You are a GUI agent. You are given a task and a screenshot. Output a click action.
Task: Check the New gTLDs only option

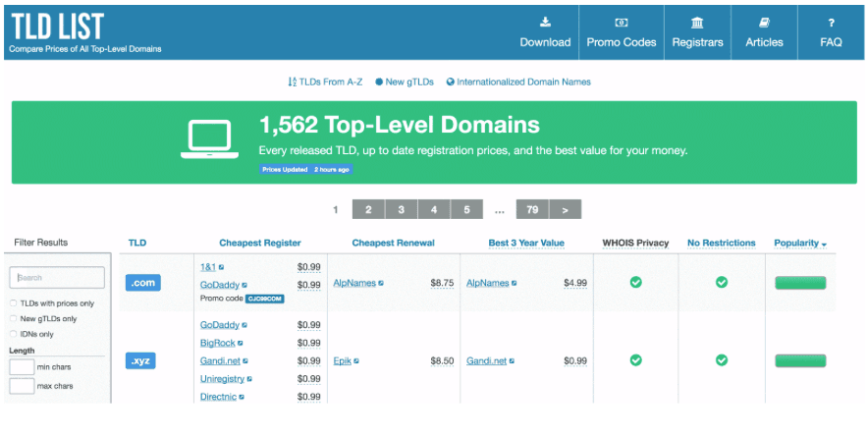[13, 319]
